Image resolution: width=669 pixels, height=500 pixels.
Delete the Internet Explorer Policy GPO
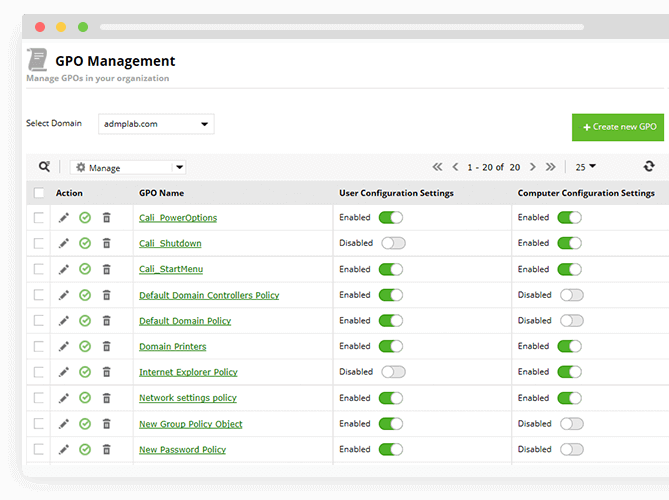pyautogui.click(x=107, y=372)
